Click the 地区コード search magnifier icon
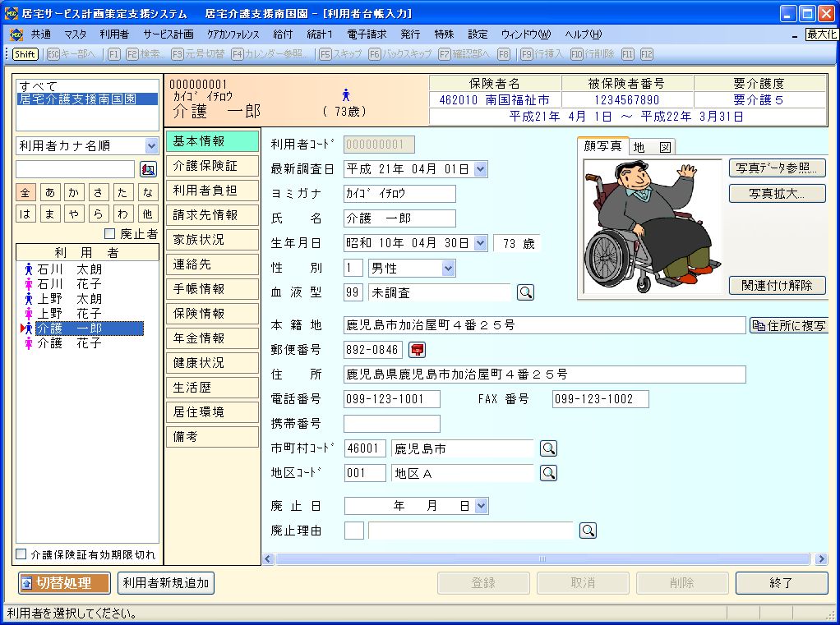Image resolution: width=840 pixels, height=625 pixels. (548, 473)
